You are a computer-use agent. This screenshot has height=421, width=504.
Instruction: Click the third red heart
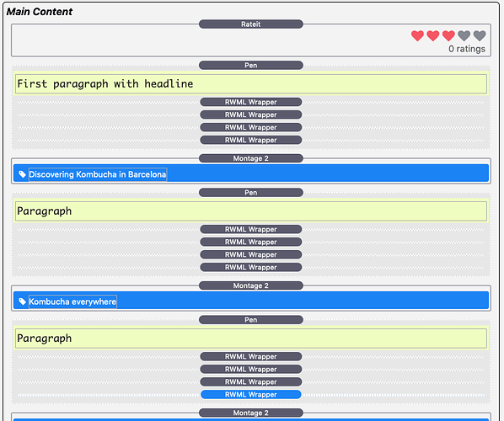[448, 35]
